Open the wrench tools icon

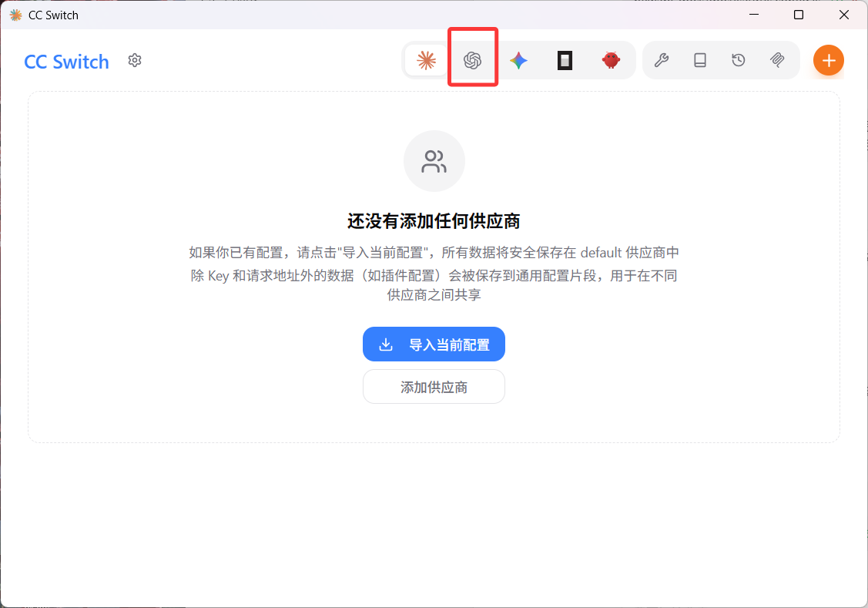click(662, 60)
